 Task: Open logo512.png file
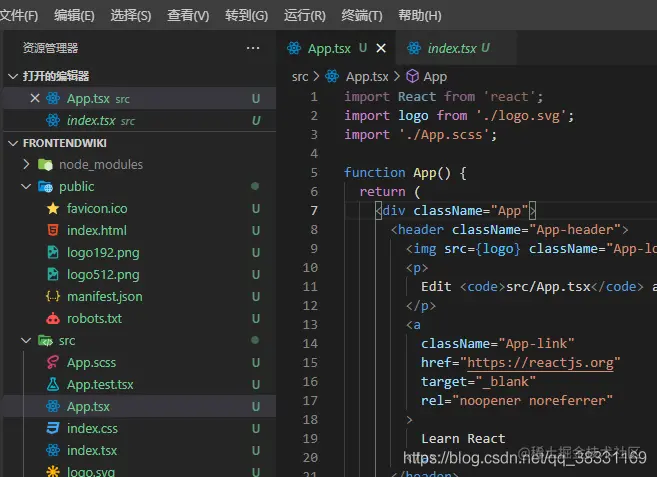[x=103, y=275]
